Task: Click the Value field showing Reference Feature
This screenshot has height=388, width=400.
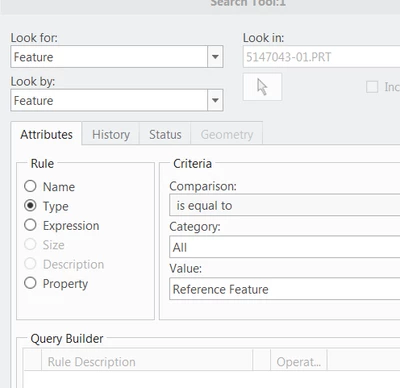Action: [x=285, y=289]
